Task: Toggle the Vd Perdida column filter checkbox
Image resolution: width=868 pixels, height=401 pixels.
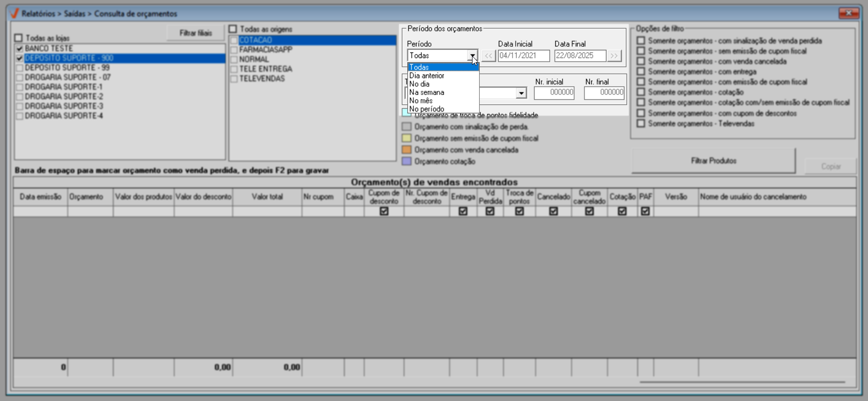Action: (x=490, y=211)
